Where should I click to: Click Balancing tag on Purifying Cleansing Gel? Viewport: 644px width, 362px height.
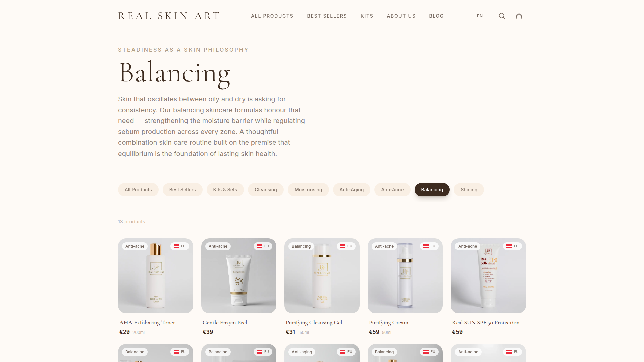tap(301, 246)
